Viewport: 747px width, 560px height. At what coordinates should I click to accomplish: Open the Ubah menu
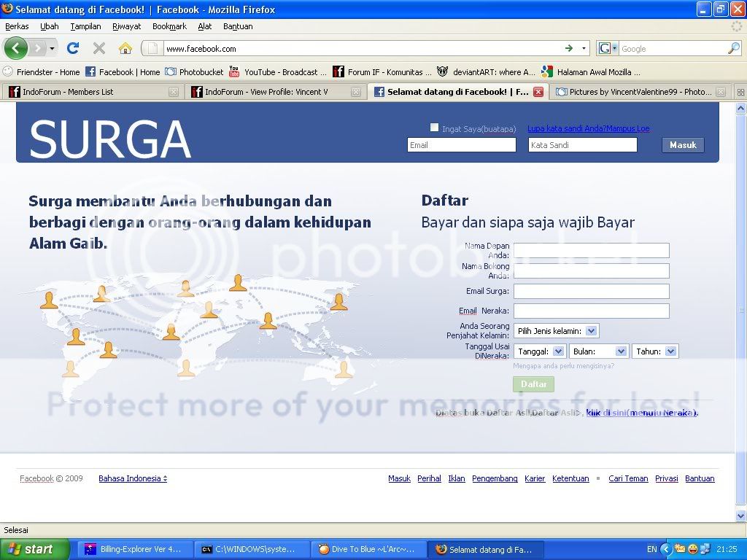click(x=49, y=26)
